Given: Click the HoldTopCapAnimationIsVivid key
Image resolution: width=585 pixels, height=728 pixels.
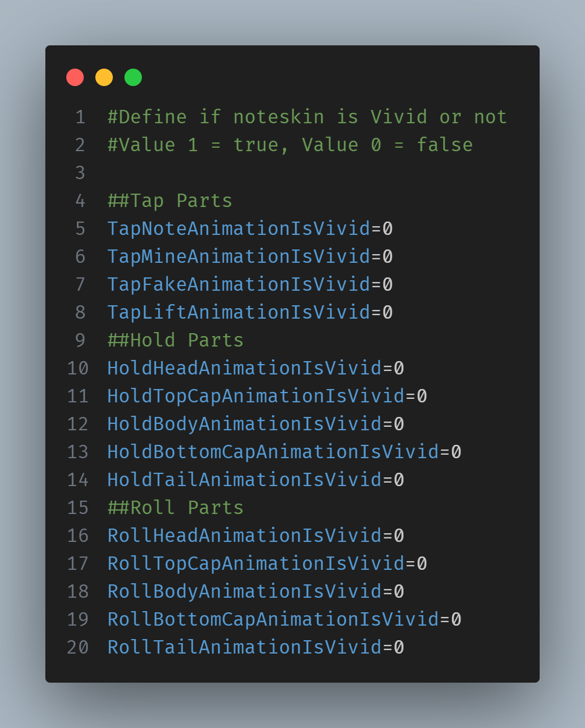Looking at the screenshot, I should coord(256,396).
